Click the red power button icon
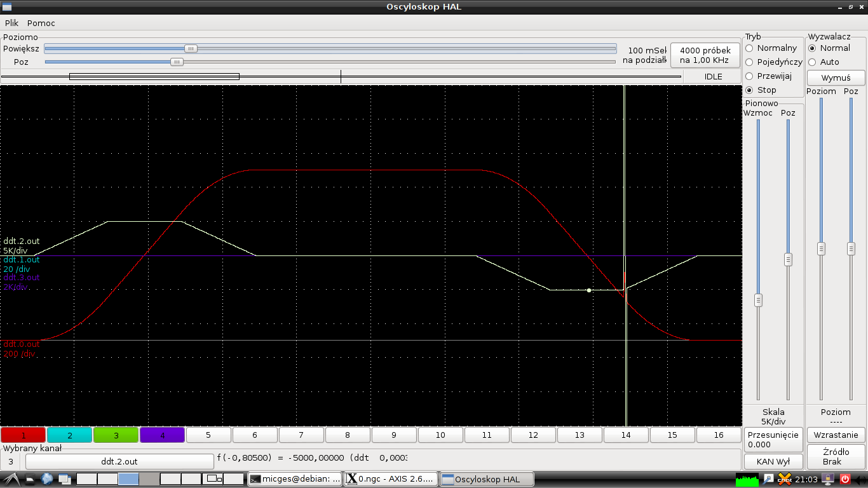This screenshot has height=488, width=868. [x=845, y=479]
